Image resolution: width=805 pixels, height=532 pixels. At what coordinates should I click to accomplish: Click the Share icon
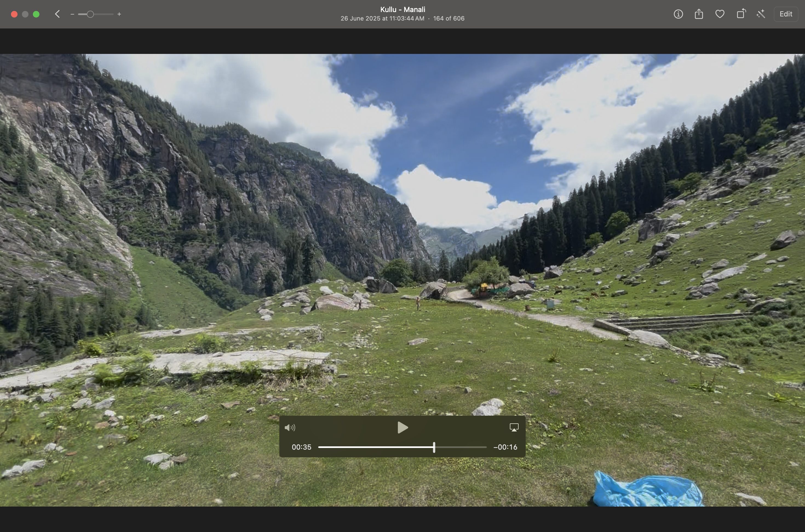(699, 14)
